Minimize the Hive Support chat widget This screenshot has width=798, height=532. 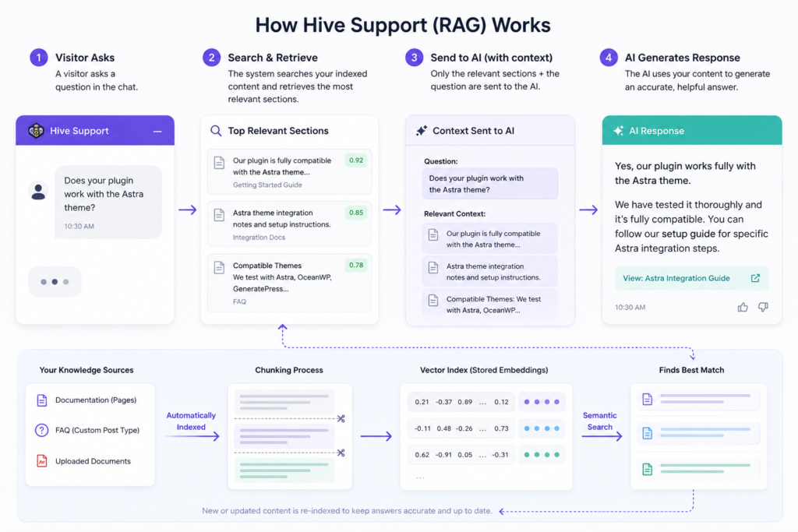(x=157, y=131)
